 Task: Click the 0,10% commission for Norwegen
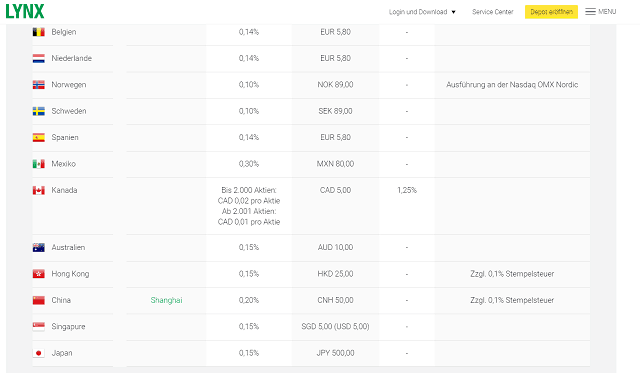click(249, 85)
